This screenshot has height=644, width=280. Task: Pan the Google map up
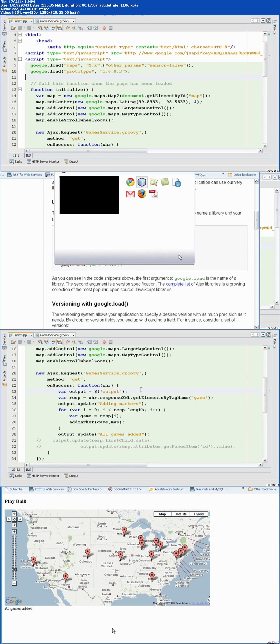point(14,514)
